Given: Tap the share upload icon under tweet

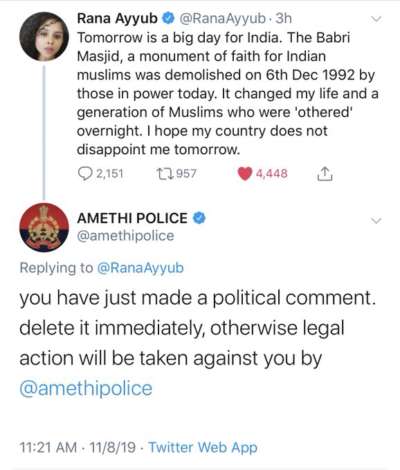Looking at the screenshot, I should pos(324,174).
